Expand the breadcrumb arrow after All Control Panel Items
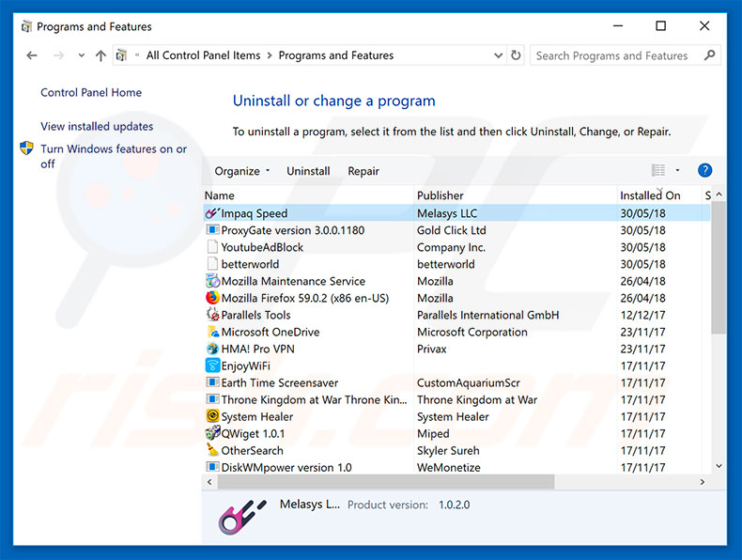The image size is (742, 560). click(270, 55)
